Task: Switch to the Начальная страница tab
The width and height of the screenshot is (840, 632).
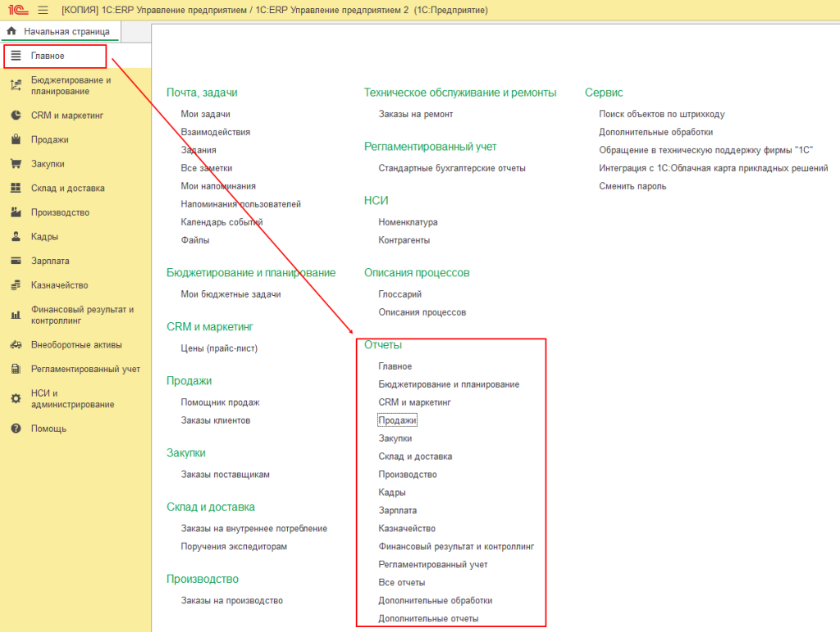Action: tap(66, 31)
